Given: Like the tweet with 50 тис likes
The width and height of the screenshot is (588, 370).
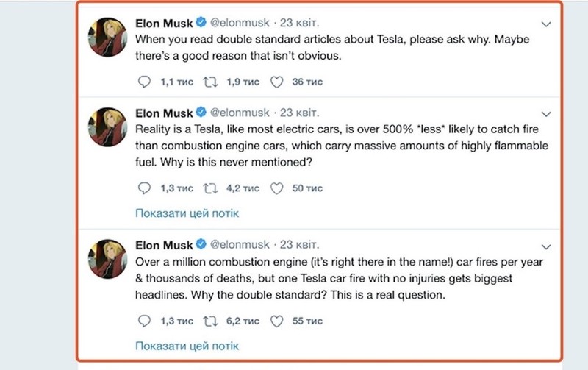Looking at the screenshot, I should tap(277, 188).
